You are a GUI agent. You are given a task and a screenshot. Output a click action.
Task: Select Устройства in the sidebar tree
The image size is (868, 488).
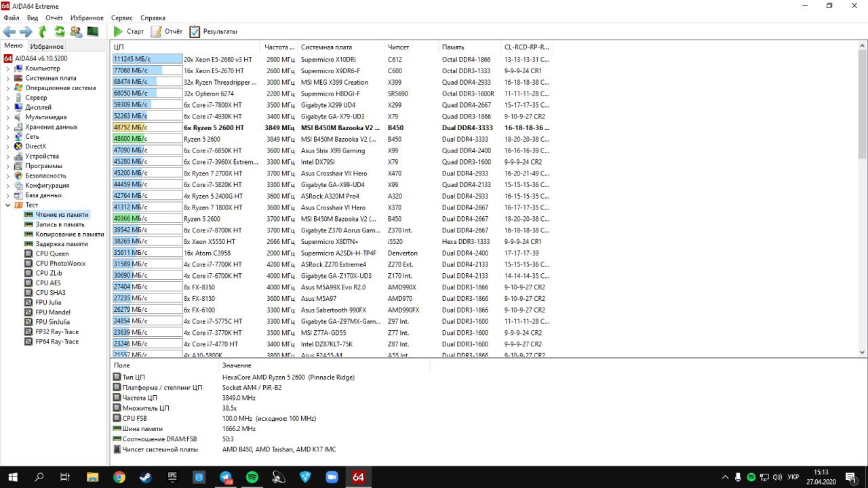(x=42, y=156)
